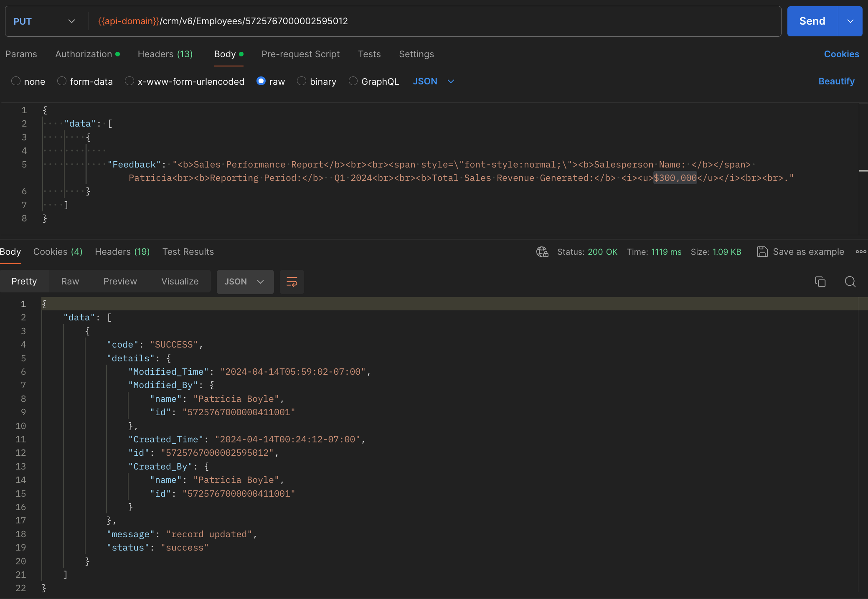Click the Beautify link
Image resolution: width=868 pixels, height=599 pixels.
(x=836, y=81)
